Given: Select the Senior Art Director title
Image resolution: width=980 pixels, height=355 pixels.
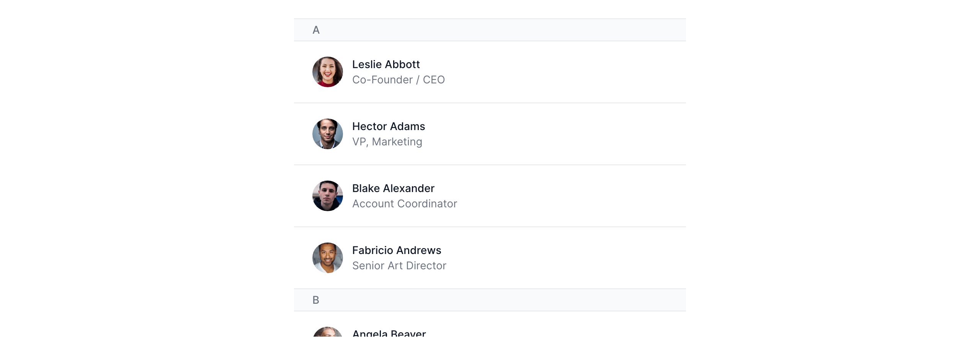Looking at the screenshot, I should coord(399,265).
